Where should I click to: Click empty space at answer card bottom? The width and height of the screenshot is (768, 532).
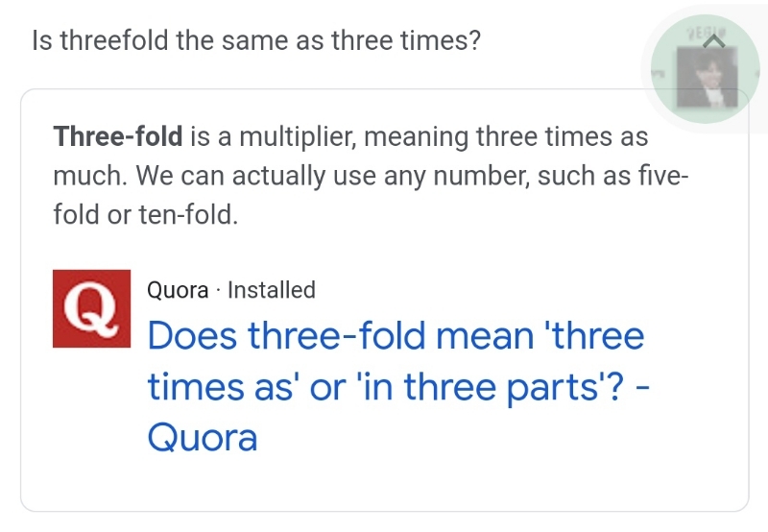coord(384,485)
